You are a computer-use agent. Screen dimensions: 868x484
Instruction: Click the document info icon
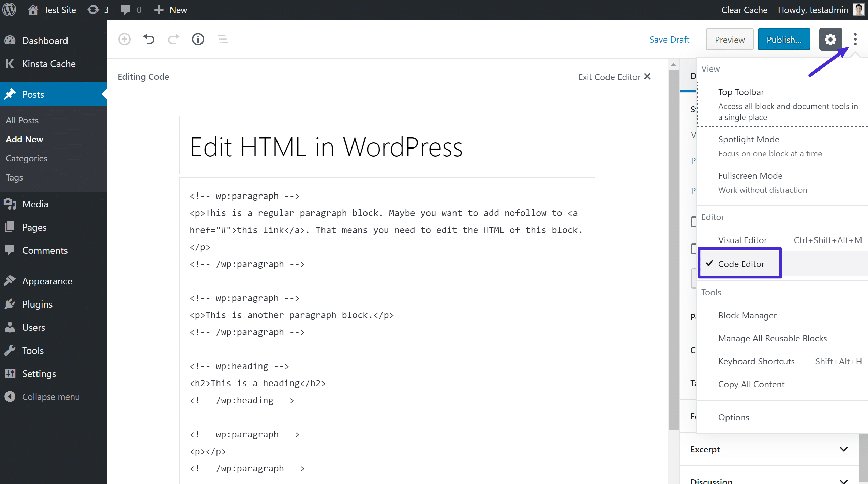[x=198, y=39]
